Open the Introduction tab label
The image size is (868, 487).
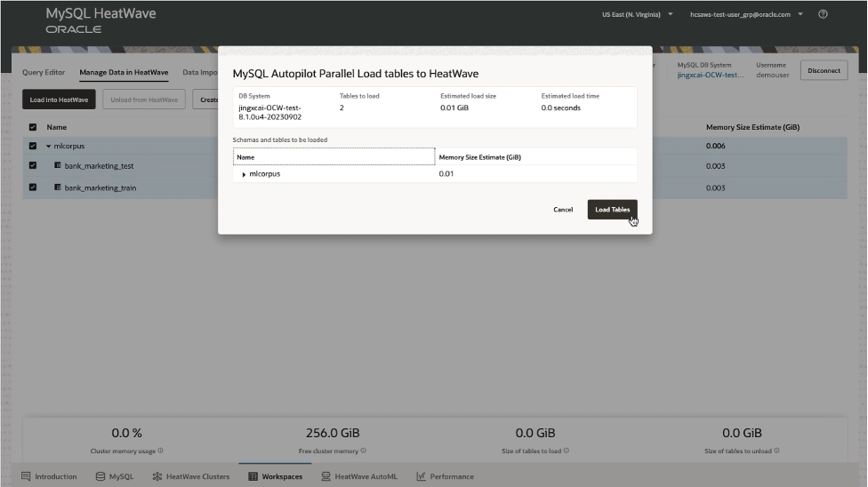pyautogui.click(x=56, y=476)
